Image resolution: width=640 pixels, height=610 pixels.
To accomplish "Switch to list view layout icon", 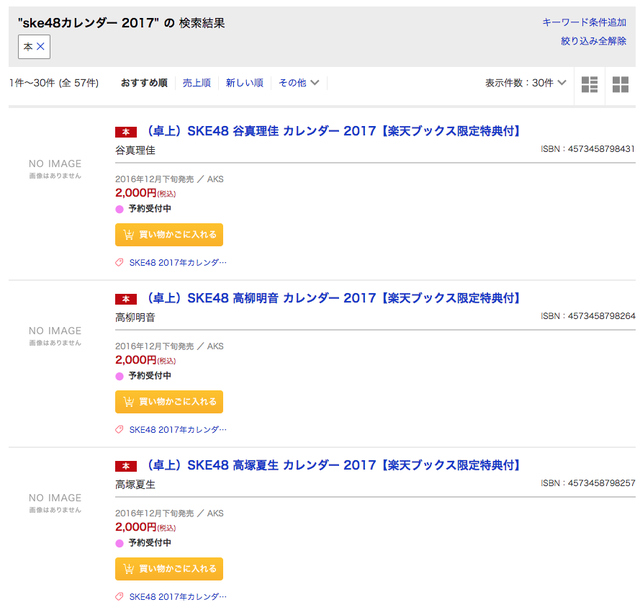I will point(589,85).
